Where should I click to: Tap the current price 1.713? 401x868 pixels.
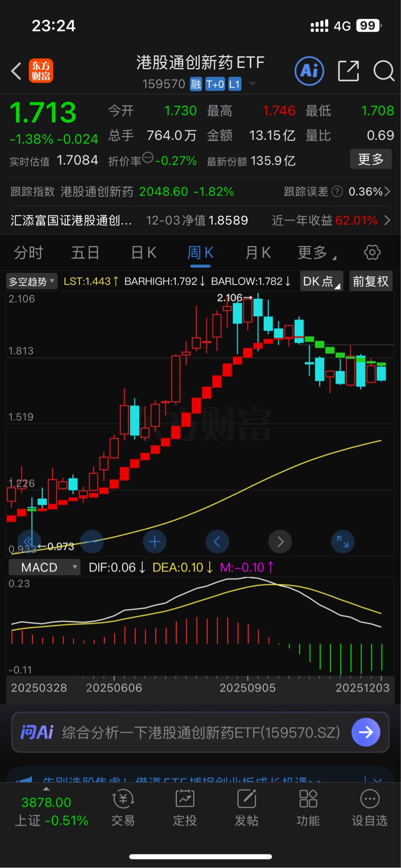(43, 113)
